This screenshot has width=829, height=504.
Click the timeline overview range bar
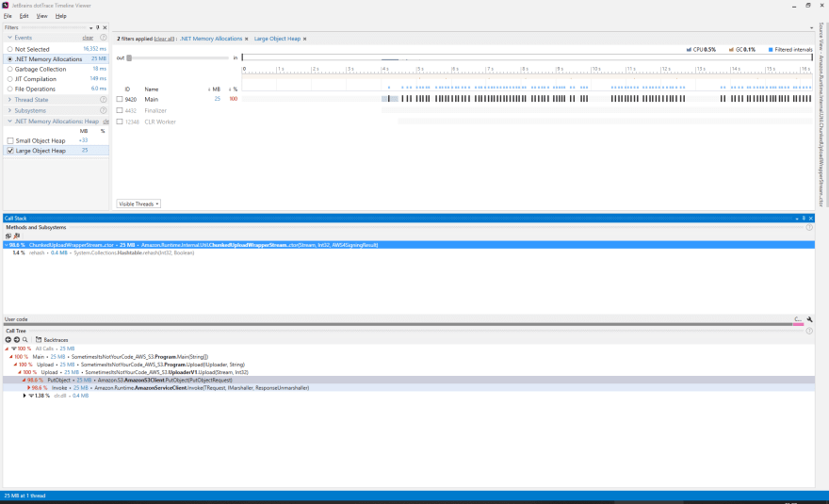(528, 57)
